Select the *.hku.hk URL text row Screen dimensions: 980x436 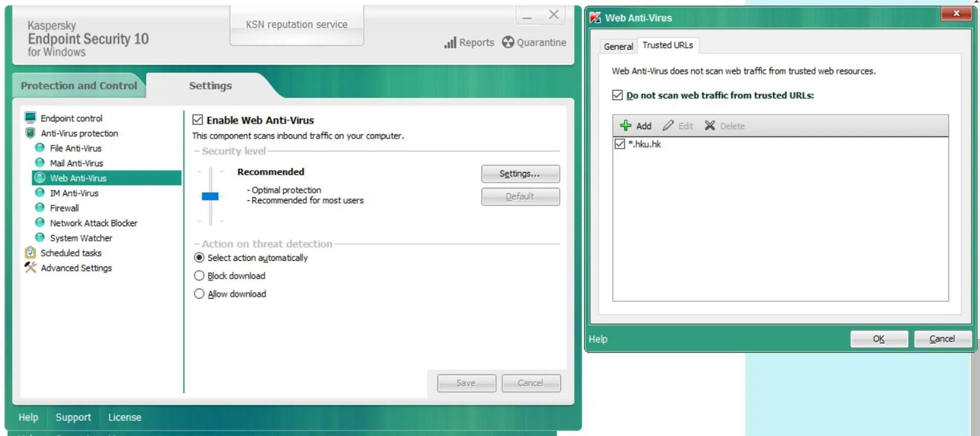click(x=645, y=144)
